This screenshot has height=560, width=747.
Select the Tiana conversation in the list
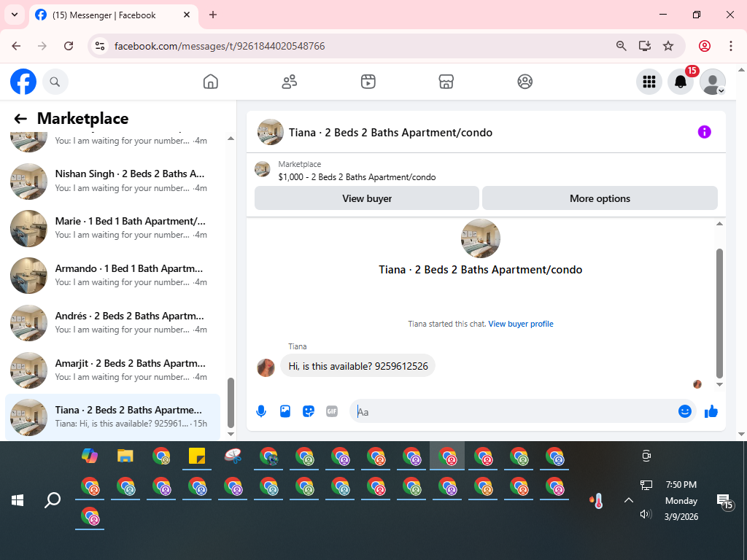click(x=113, y=416)
